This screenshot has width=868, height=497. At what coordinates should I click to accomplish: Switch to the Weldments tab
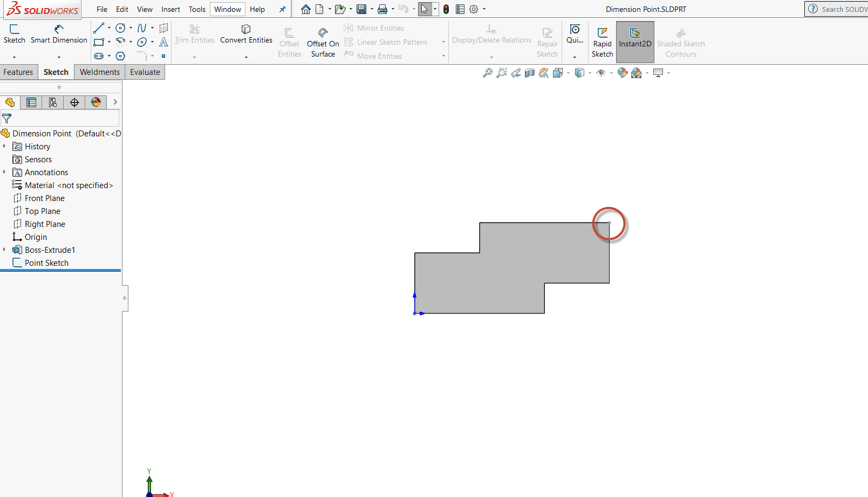[x=100, y=72]
